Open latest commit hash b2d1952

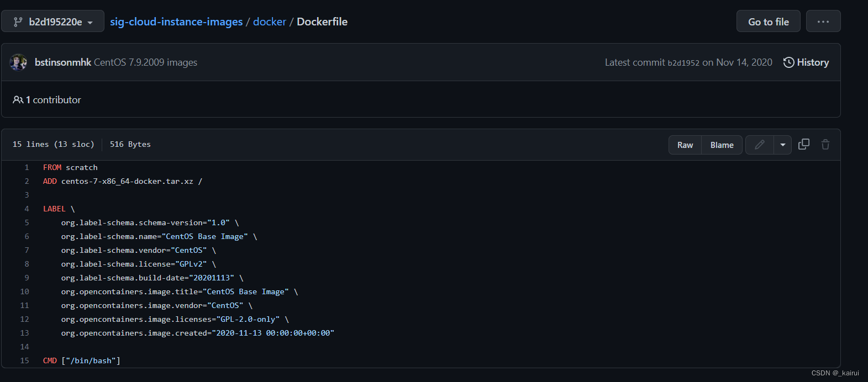[x=683, y=63]
